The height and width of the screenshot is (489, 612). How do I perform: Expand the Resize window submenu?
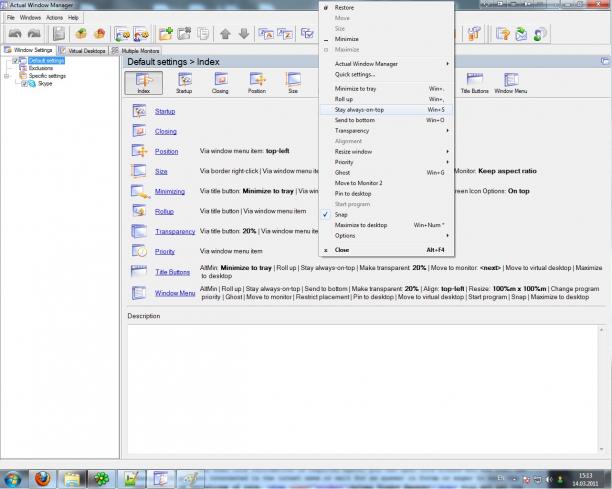point(387,151)
